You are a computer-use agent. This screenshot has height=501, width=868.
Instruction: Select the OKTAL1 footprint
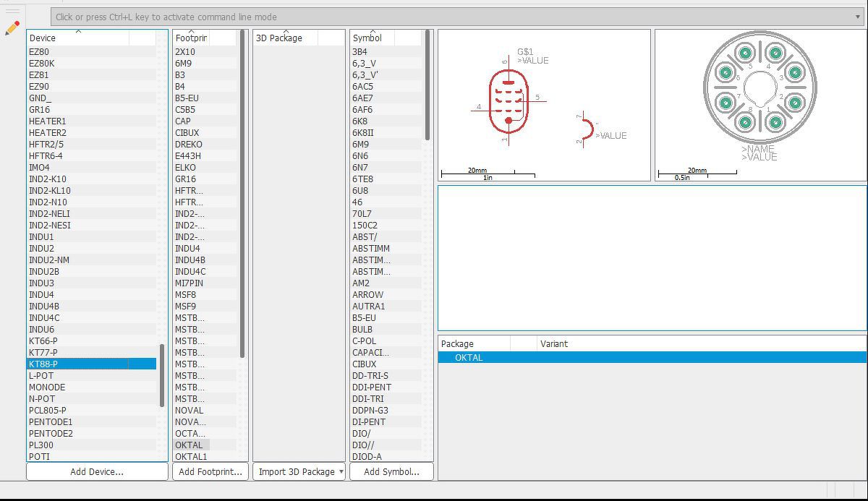(205, 456)
